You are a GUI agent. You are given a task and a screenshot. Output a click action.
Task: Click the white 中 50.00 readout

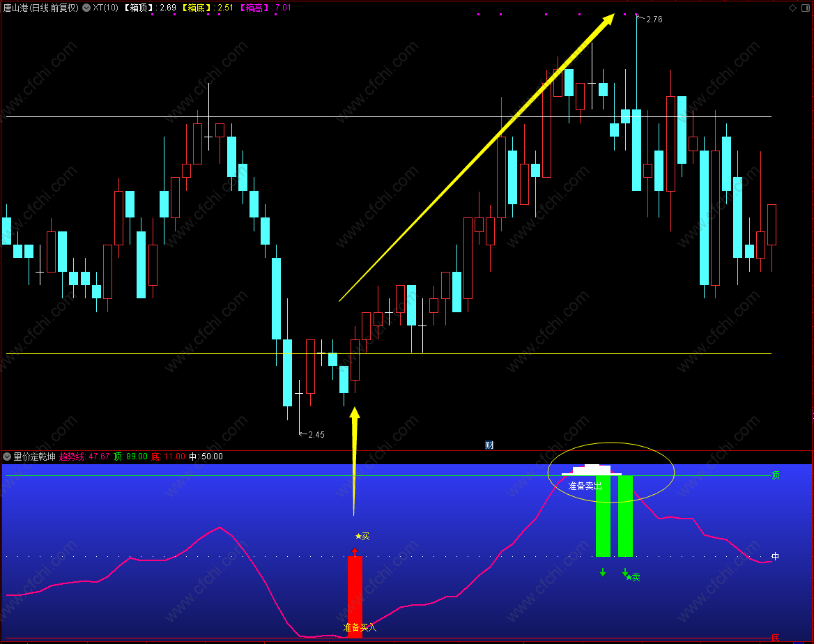(x=206, y=457)
